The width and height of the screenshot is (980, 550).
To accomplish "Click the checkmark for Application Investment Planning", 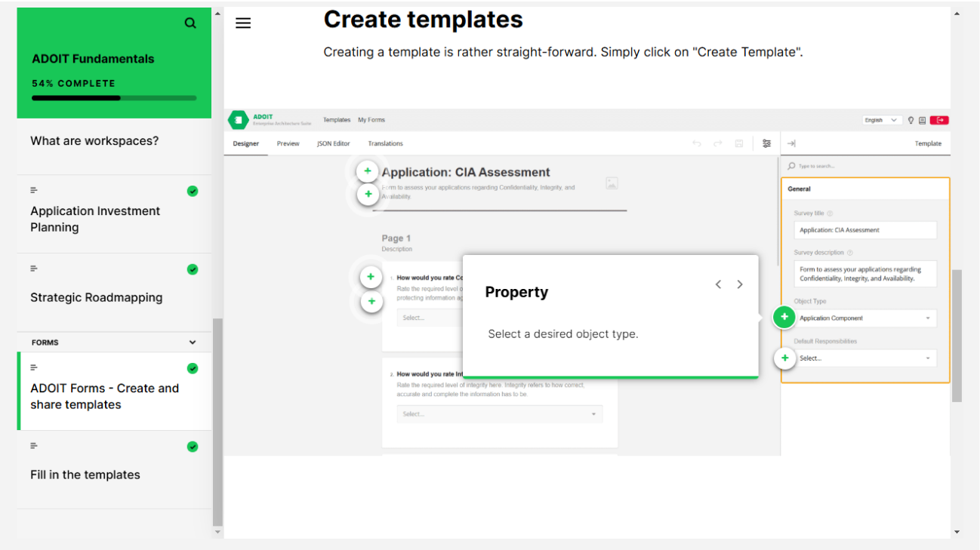I will pos(193,191).
